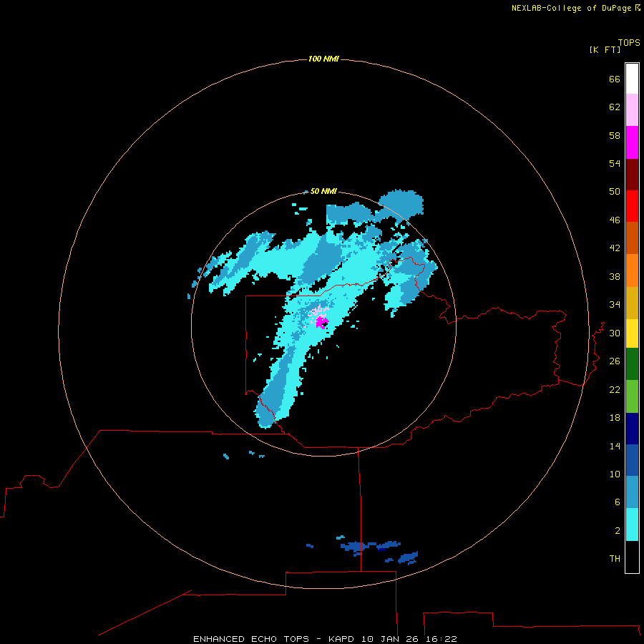Click the medium blue 18 kft swatch
This screenshot has height=644, width=644.
tap(632, 460)
